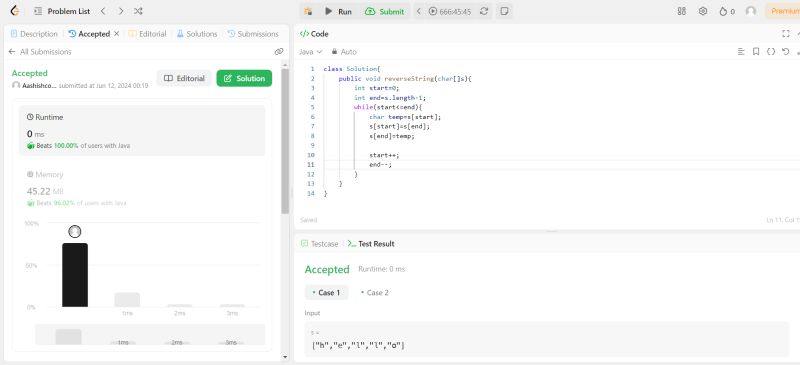Click the 1ms histogram bar
Viewport: 800px width, 365px height.
(x=127, y=300)
